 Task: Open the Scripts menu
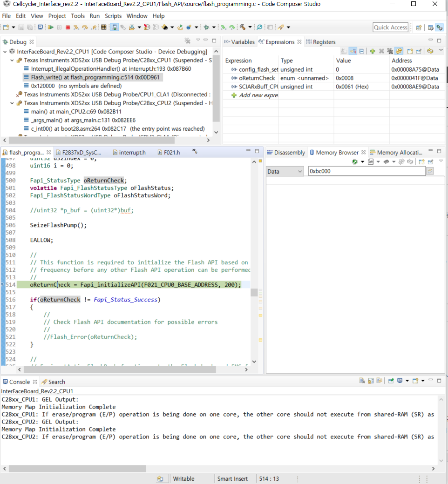tap(113, 16)
